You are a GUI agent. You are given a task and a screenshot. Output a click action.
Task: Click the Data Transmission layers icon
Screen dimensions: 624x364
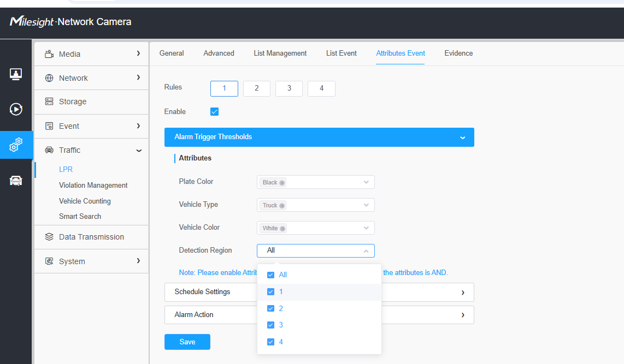click(49, 237)
